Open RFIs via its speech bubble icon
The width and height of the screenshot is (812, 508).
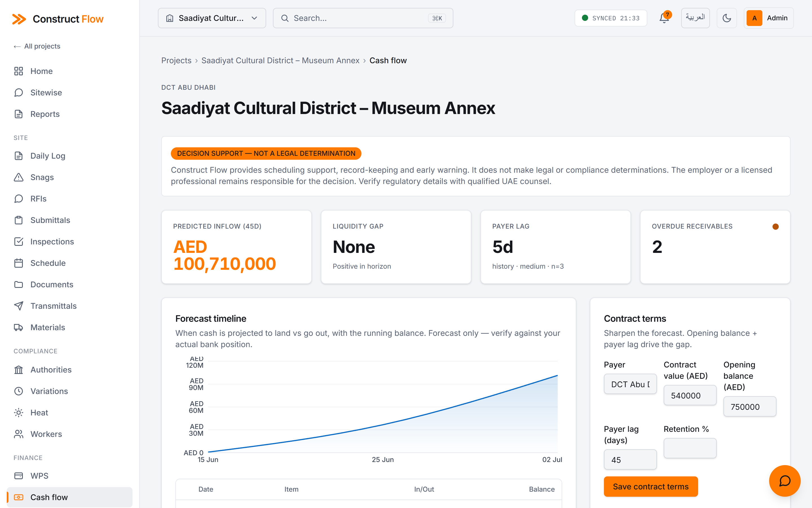pyautogui.click(x=18, y=199)
